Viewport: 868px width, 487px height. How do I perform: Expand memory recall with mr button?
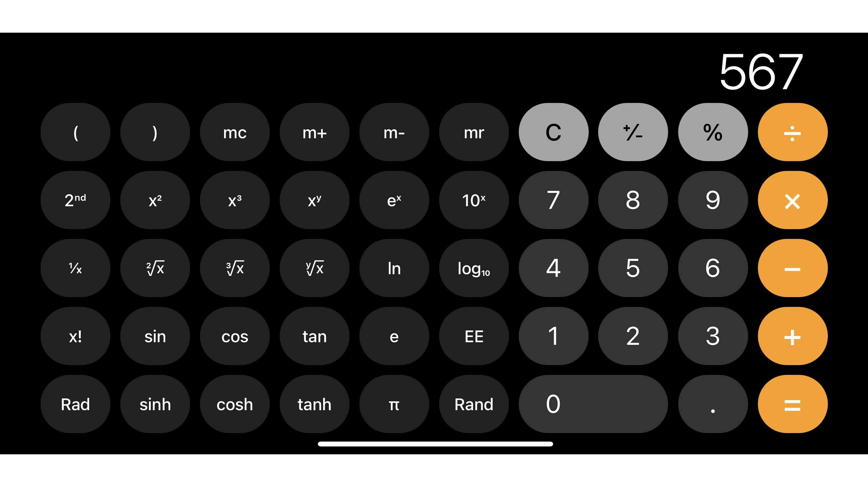click(474, 132)
